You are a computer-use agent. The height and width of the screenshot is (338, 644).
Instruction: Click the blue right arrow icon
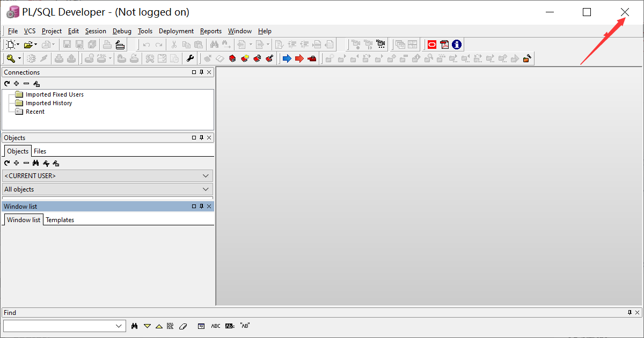[287, 58]
